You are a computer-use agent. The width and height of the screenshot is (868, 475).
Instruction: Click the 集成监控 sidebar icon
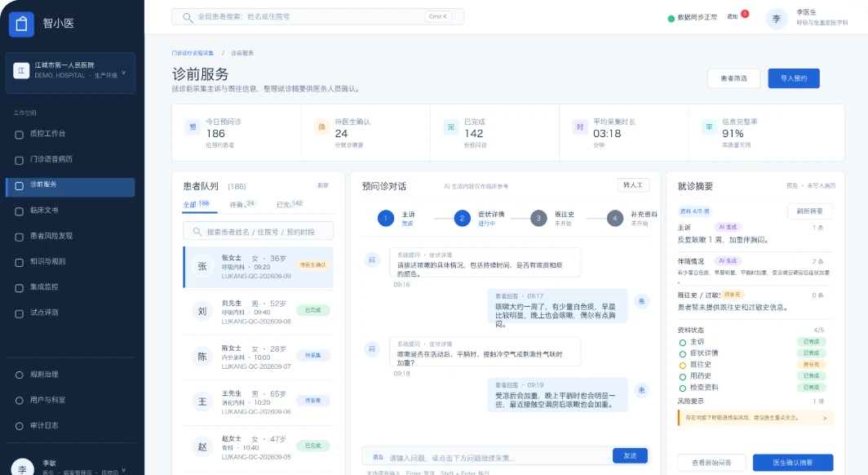[x=19, y=288]
